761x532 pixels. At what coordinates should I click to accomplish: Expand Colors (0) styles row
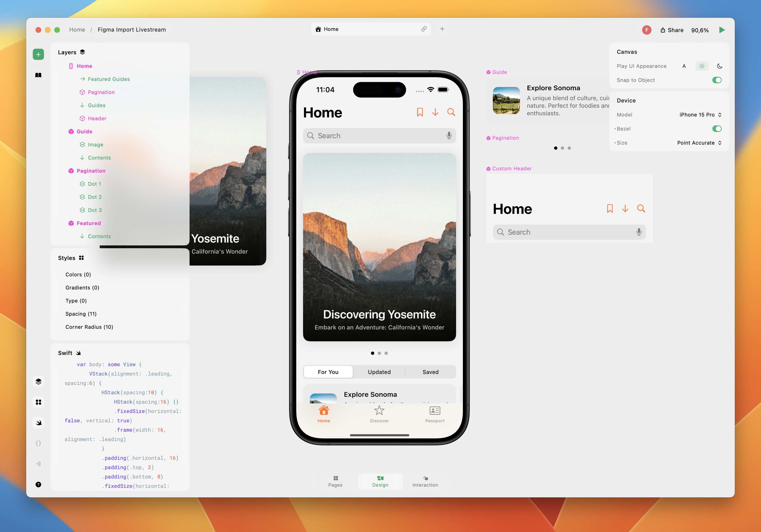point(78,275)
